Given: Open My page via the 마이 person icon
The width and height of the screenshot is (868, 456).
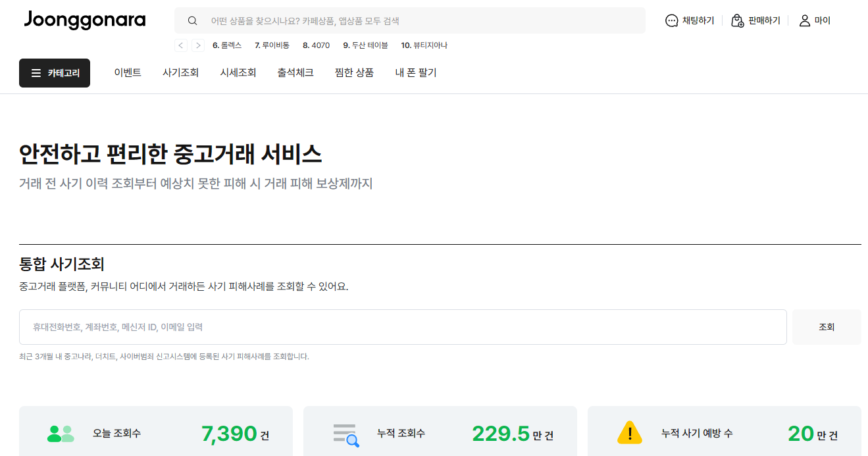Looking at the screenshot, I should [x=804, y=20].
